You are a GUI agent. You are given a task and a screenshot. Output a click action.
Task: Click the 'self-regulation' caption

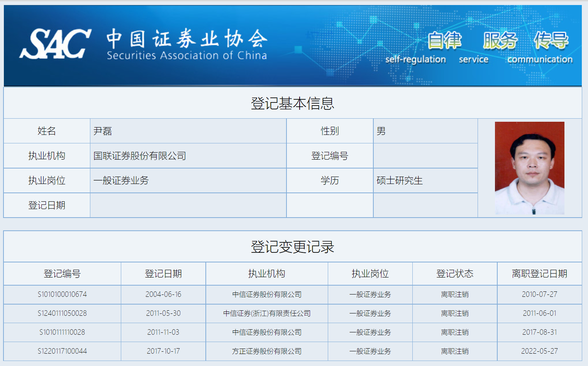pyautogui.click(x=415, y=60)
